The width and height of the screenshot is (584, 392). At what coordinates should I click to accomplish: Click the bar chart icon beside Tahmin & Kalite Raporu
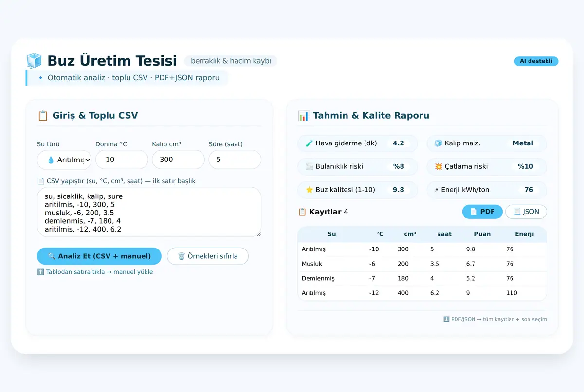pyautogui.click(x=303, y=116)
